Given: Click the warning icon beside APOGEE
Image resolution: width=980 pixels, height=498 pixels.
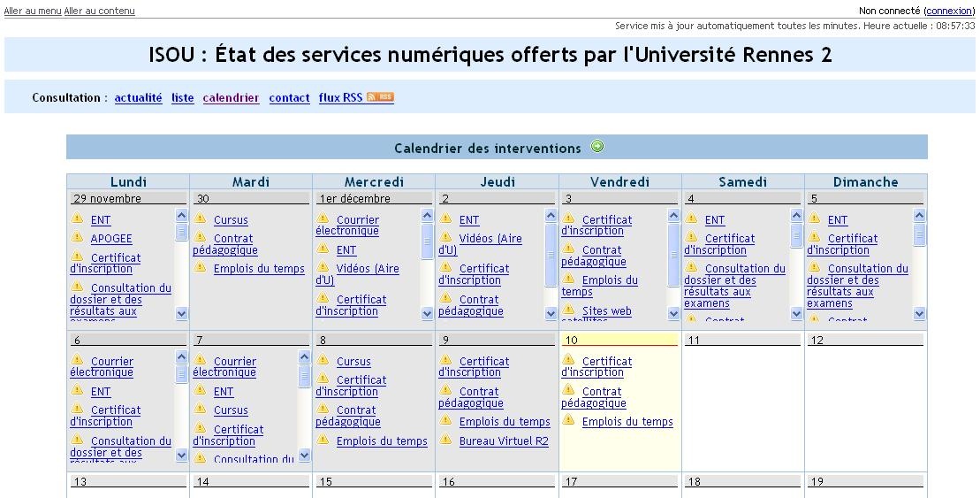Looking at the screenshot, I should coord(77,238).
